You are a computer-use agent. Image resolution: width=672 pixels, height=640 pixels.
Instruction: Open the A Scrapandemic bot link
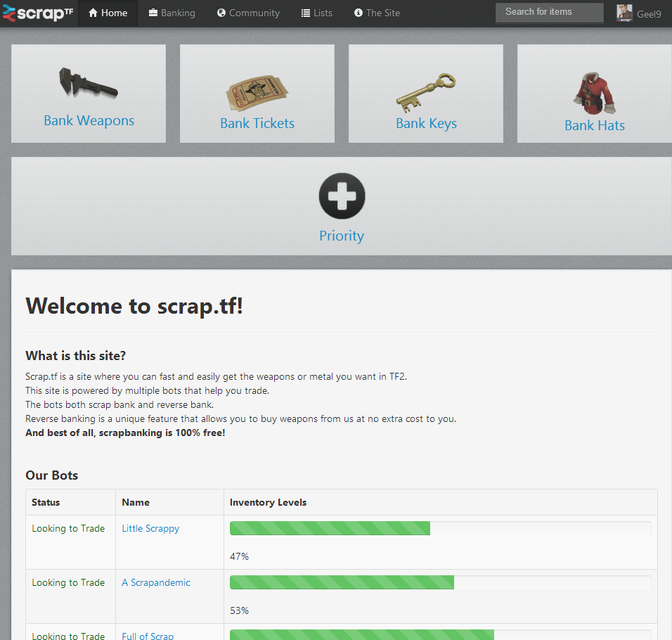pos(155,582)
